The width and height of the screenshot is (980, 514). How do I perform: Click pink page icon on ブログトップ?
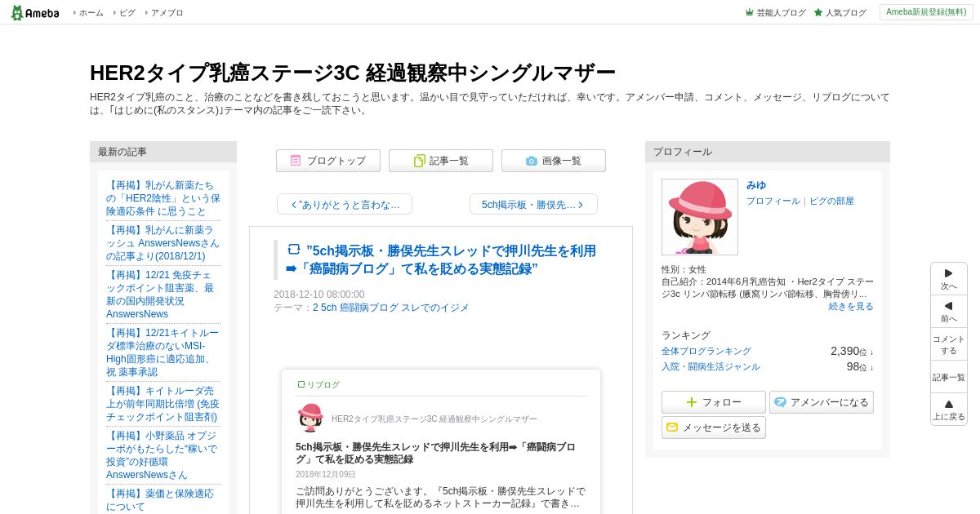(x=296, y=161)
